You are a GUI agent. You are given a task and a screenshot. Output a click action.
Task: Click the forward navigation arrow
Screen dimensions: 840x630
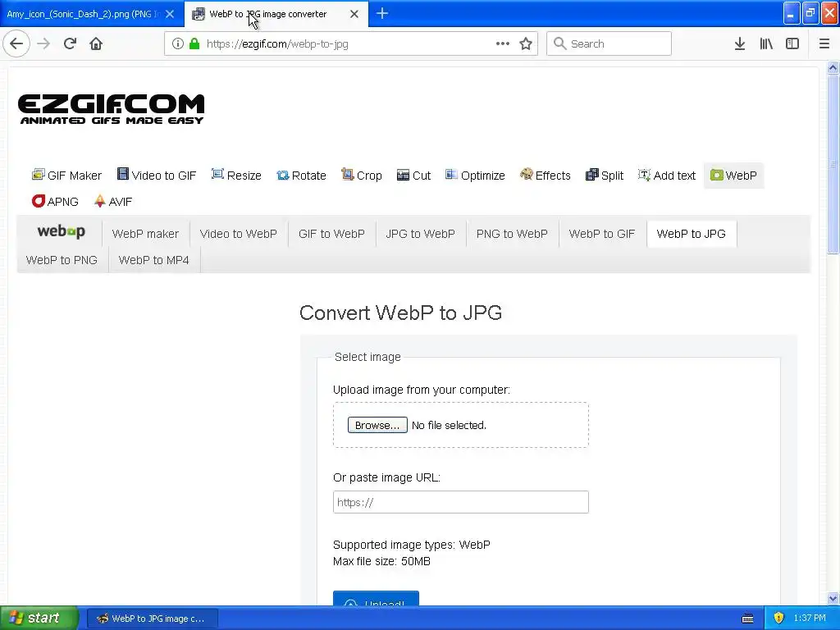click(43, 43)
